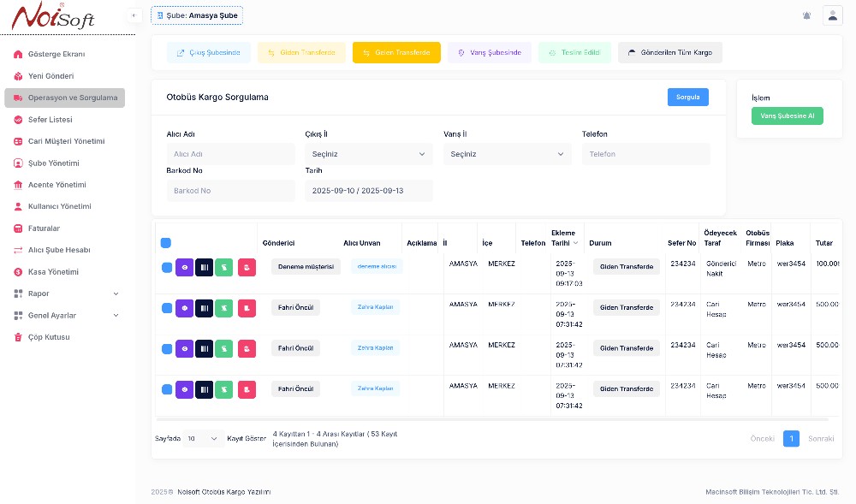Switch to the Varış Şubesinde tab
This screenshot has height=504, width=856.
coord(489,53)
